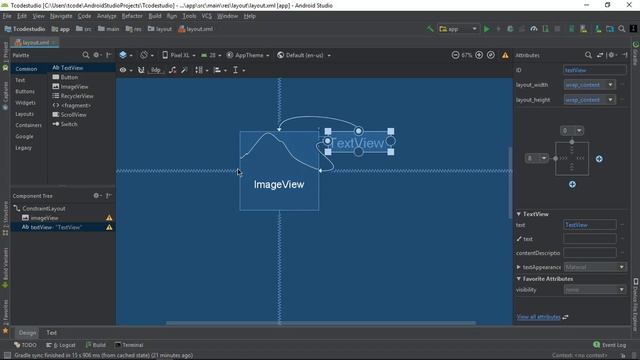The width and height of the screenshot is (640, 360).
Task: Show warnings and errors triangle icon
Action: (x=505, y=55)
